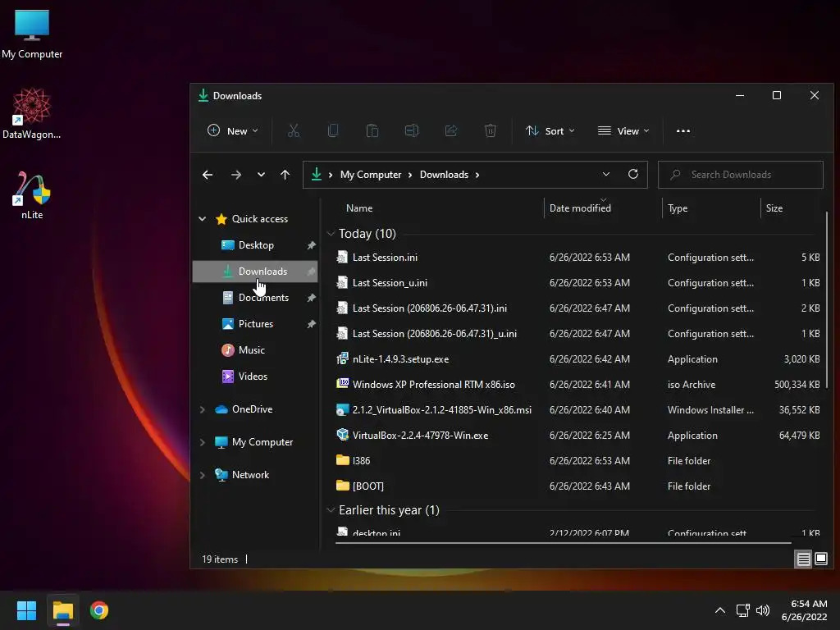The image size is (840, 630).
Task: Open volume control tray icon
Action: tap(763, 610)
